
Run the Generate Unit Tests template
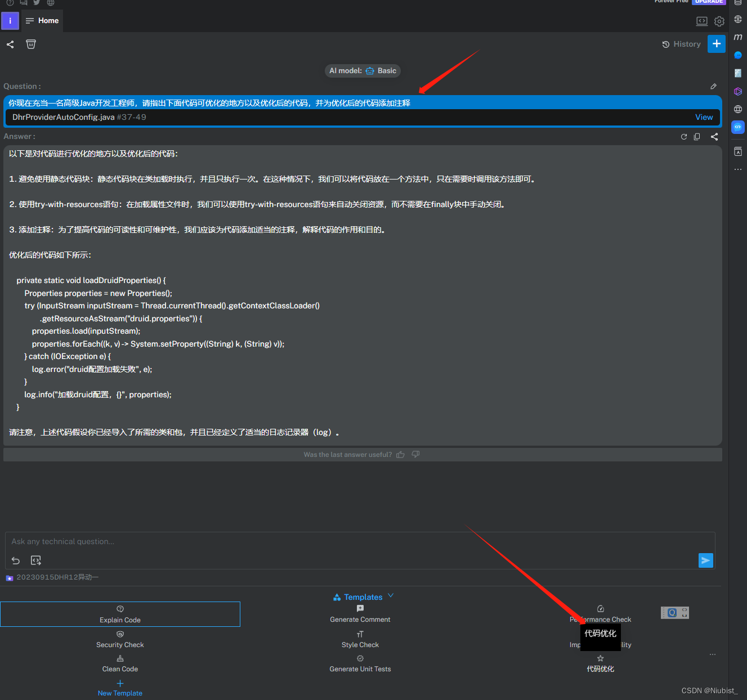pos(360,663)
